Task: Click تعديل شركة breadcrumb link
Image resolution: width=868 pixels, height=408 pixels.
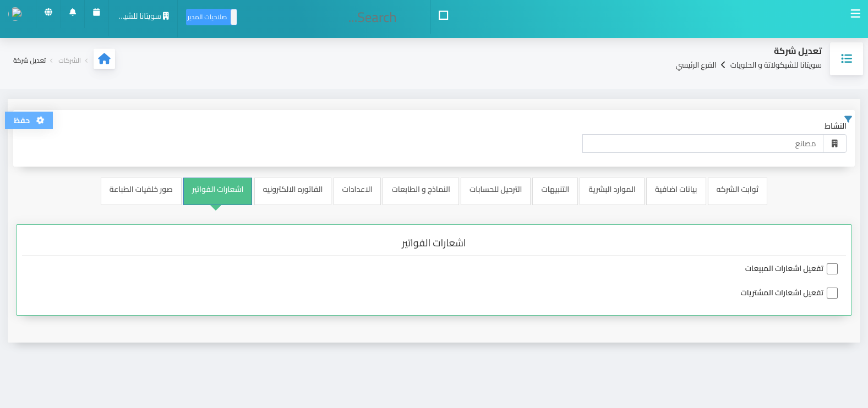Action: [29, 60]
